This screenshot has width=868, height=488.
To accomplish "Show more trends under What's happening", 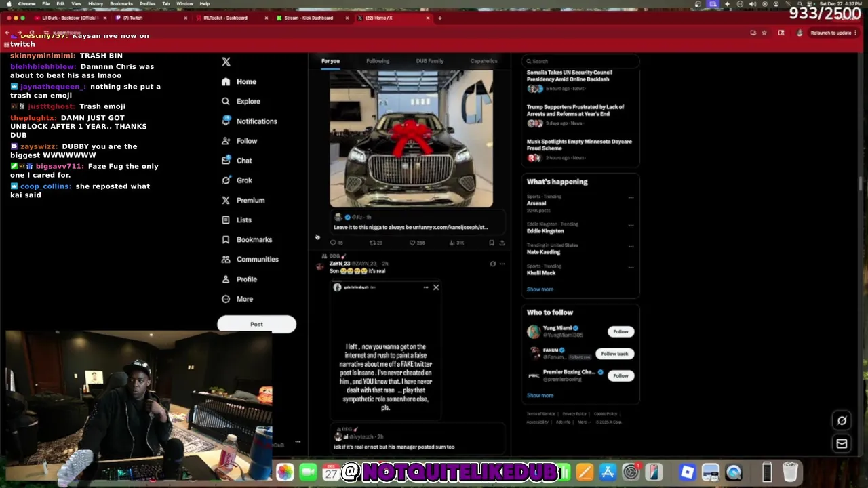I will point(540,289).
